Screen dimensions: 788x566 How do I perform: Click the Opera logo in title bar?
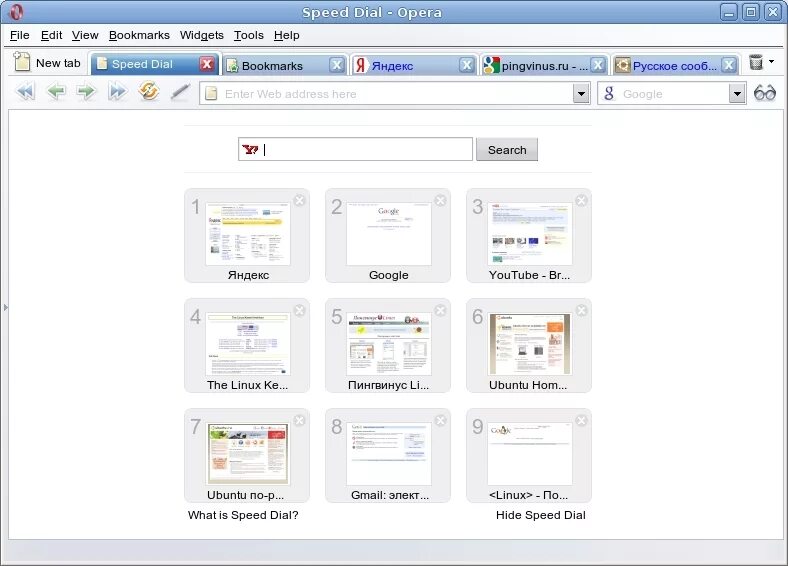click(x=17, y=12)
